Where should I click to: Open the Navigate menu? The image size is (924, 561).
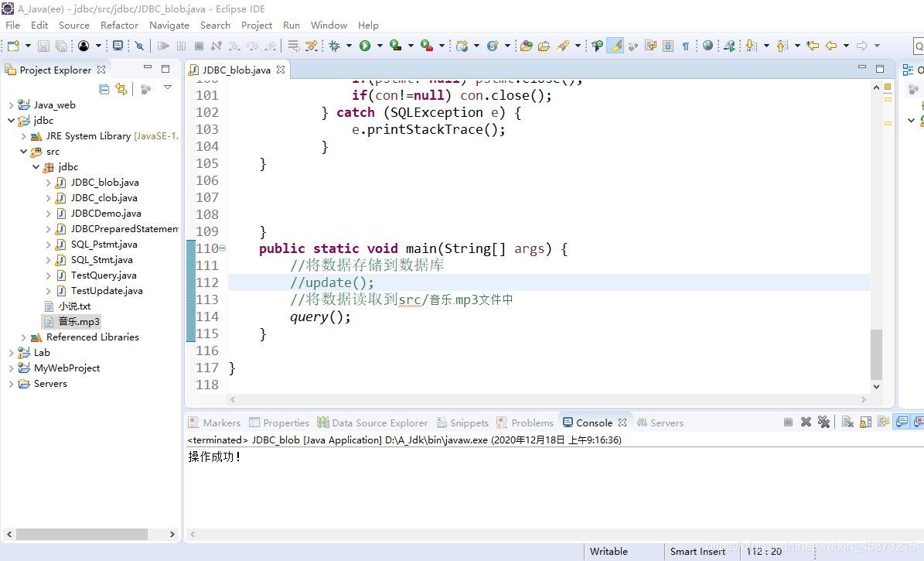point(169,26)
